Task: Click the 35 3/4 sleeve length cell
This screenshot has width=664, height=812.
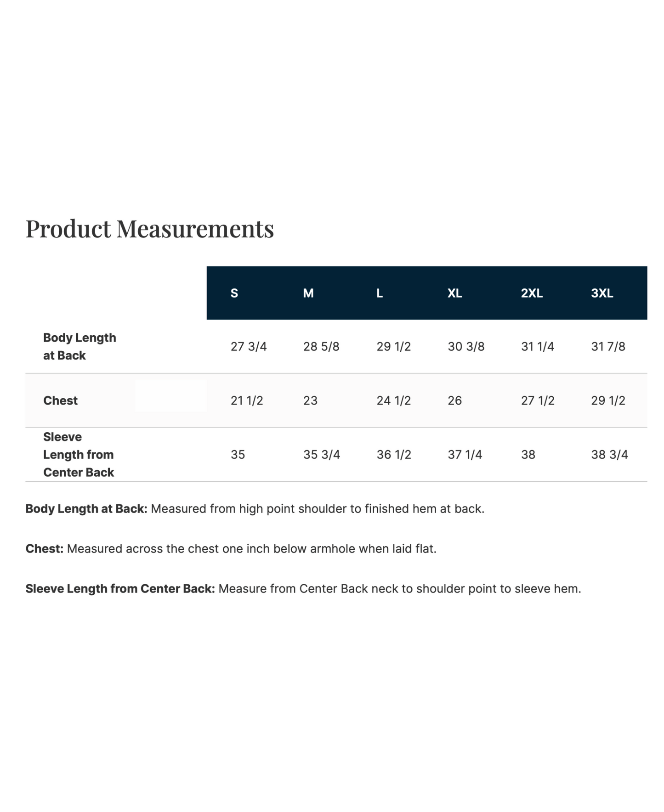Action: coord(322,455)
